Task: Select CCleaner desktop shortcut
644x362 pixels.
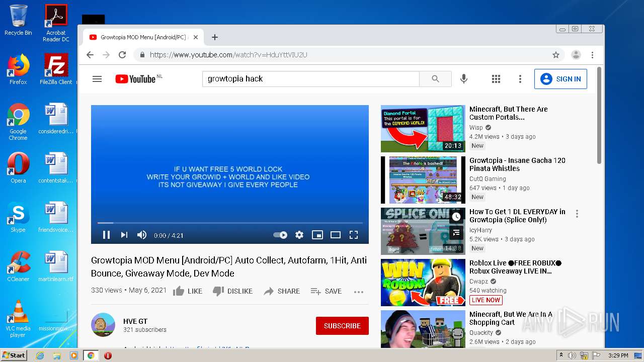Action: (18, 266)
